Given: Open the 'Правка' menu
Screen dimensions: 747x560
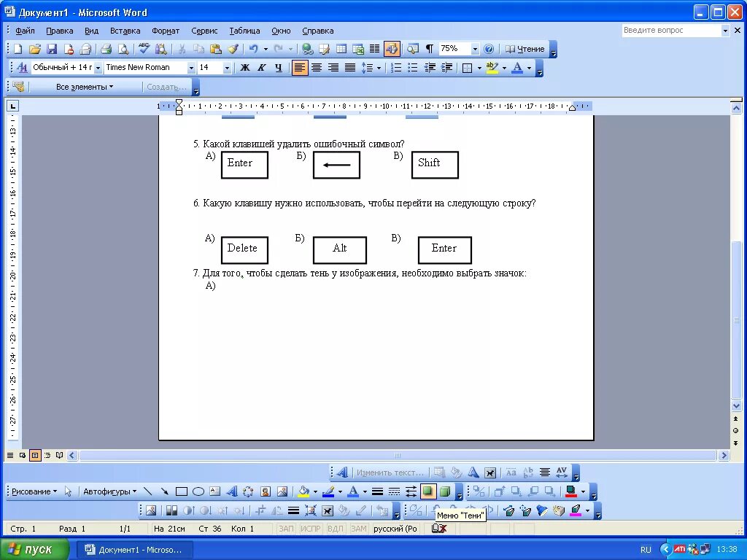Looking at the screenshot, I should click(60, 31).
